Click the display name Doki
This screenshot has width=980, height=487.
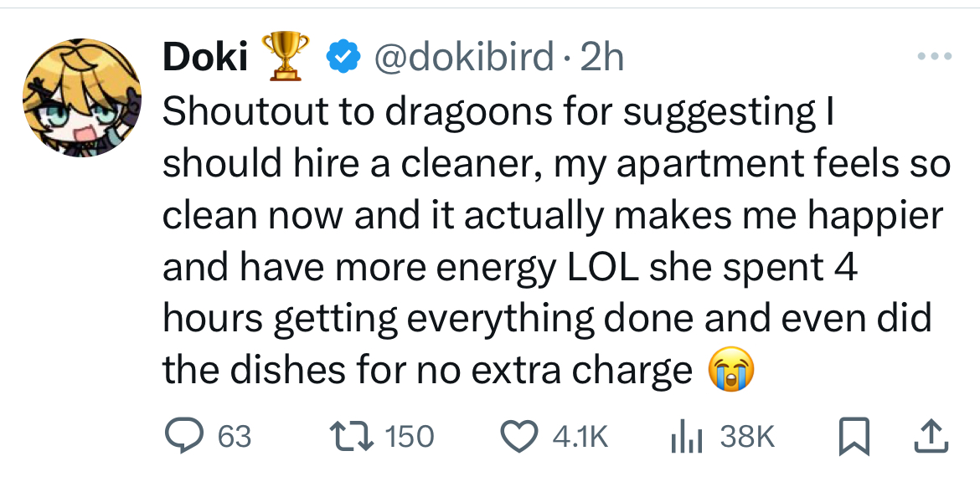coord(204,56)
